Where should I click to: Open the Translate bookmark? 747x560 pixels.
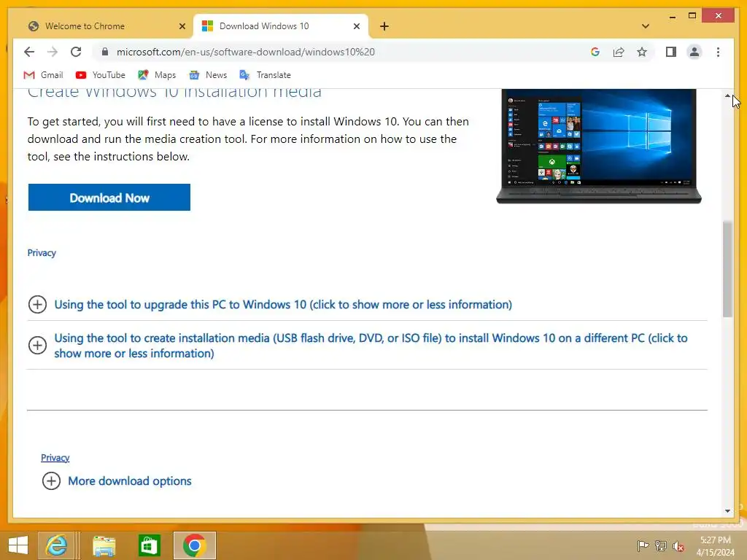(266, 75)
